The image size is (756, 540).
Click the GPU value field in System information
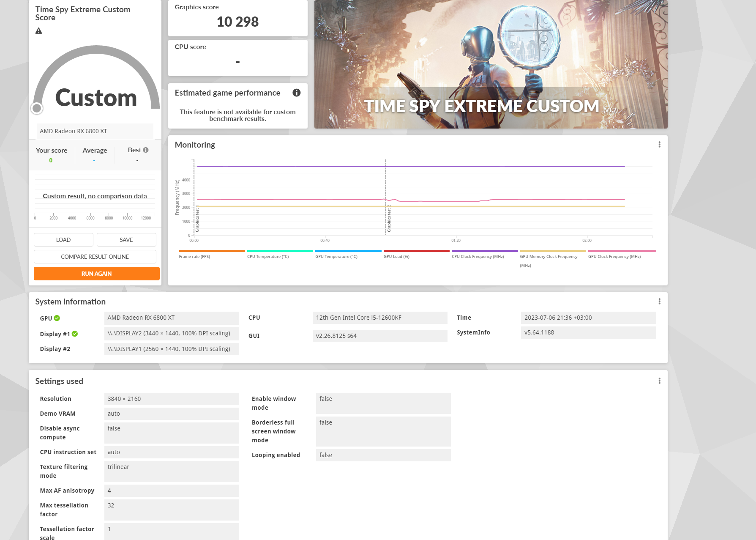click(172, 318)
